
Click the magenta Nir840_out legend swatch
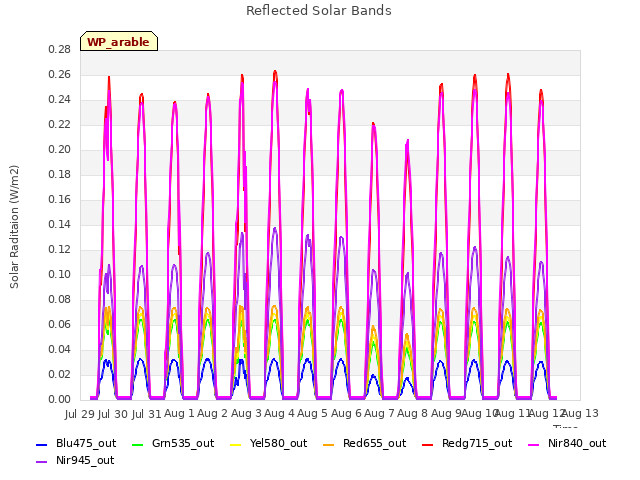[533, 444]
